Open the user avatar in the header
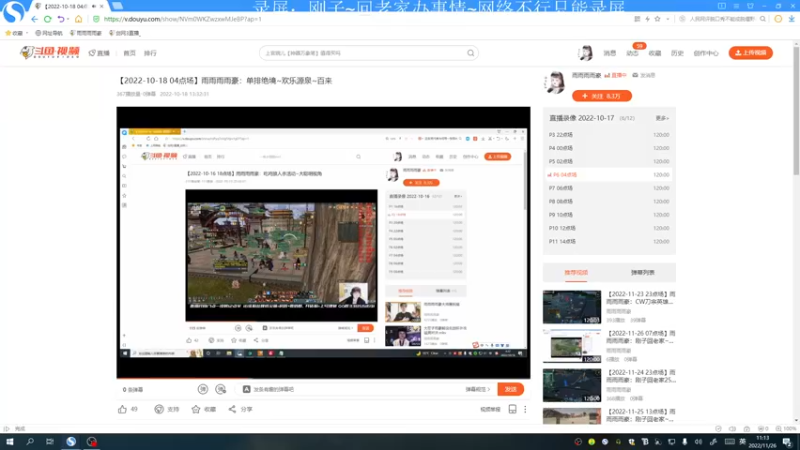Viewport: 800px width, 450px height. coord(586,53)
